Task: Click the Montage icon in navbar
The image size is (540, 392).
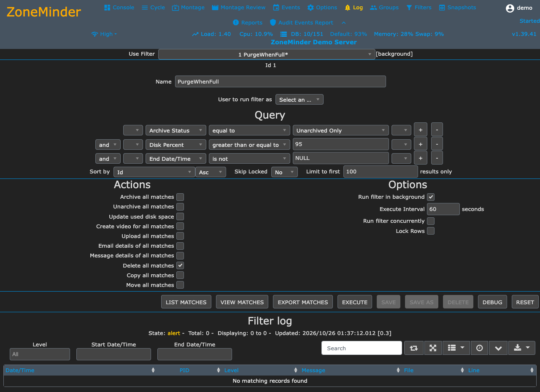Action: 175,8
